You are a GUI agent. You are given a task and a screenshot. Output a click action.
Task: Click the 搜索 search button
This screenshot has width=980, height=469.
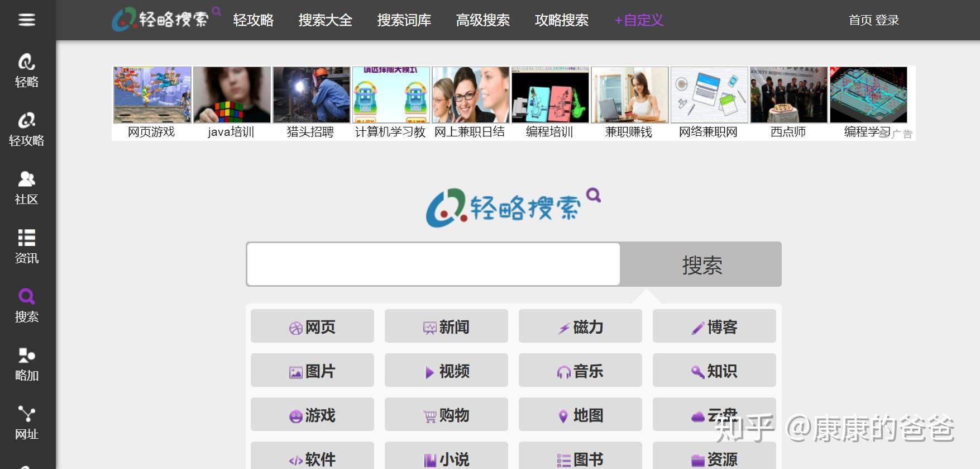click(701, 264)
